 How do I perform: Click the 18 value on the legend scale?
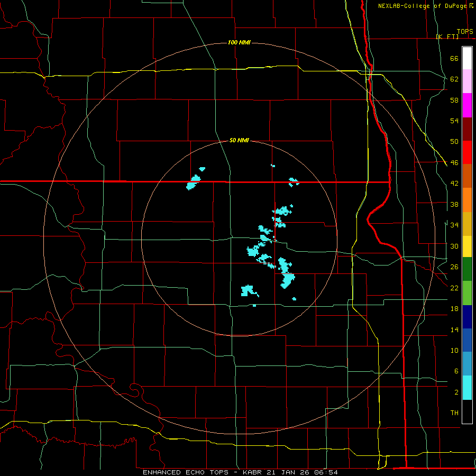454,309
